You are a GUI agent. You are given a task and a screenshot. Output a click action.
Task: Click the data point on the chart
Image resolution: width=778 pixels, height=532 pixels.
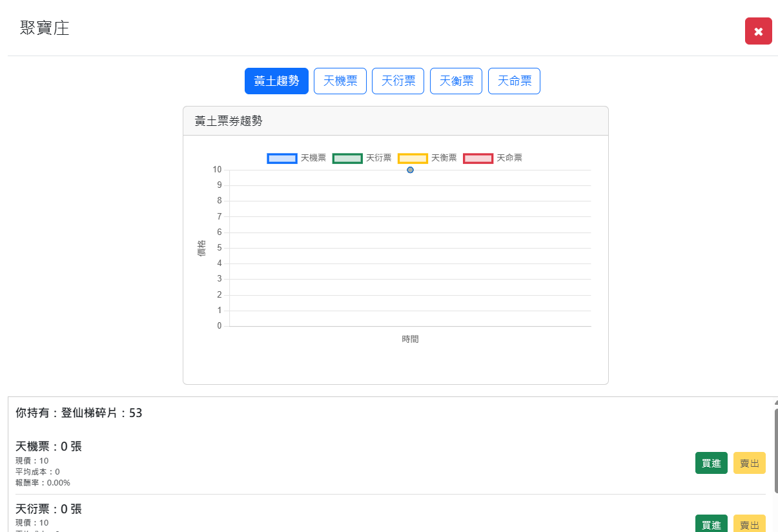410,170
